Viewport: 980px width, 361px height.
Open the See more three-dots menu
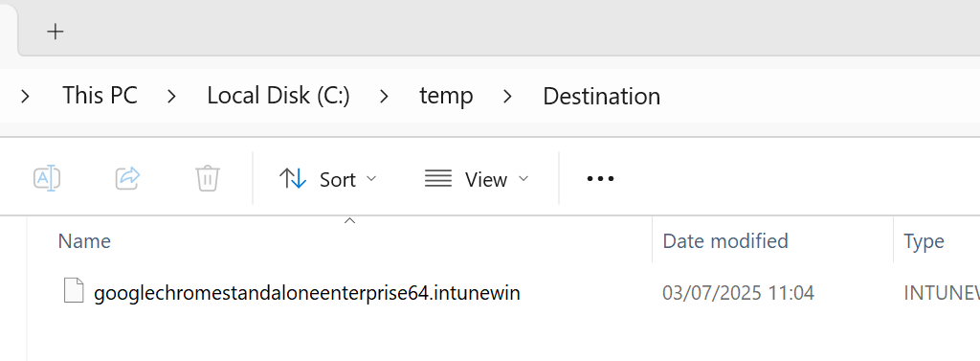600,179
